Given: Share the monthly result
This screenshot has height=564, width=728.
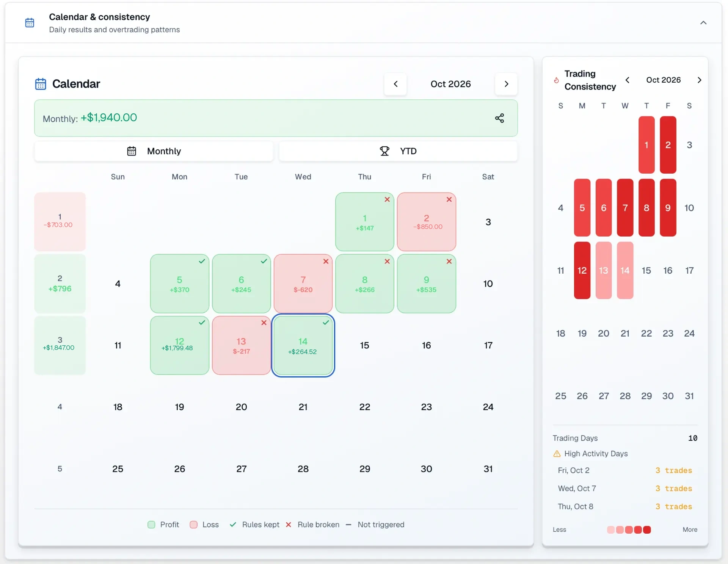Looking at the screenshot, I should click(499, 118).
